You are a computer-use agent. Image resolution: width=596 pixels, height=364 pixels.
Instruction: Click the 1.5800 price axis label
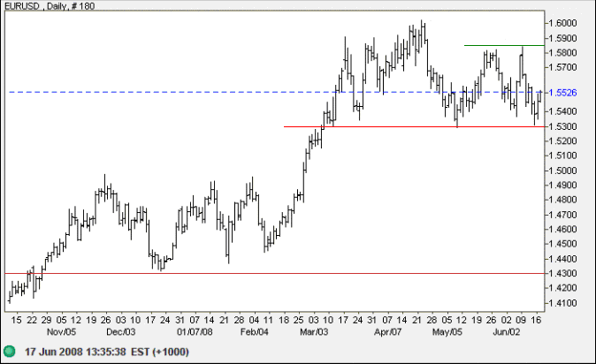pyautogui.click(x=562, y=52)
